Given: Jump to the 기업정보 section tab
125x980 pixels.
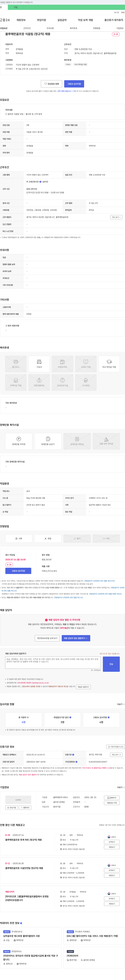Looking at the screenshot, I should click(120, 28).
